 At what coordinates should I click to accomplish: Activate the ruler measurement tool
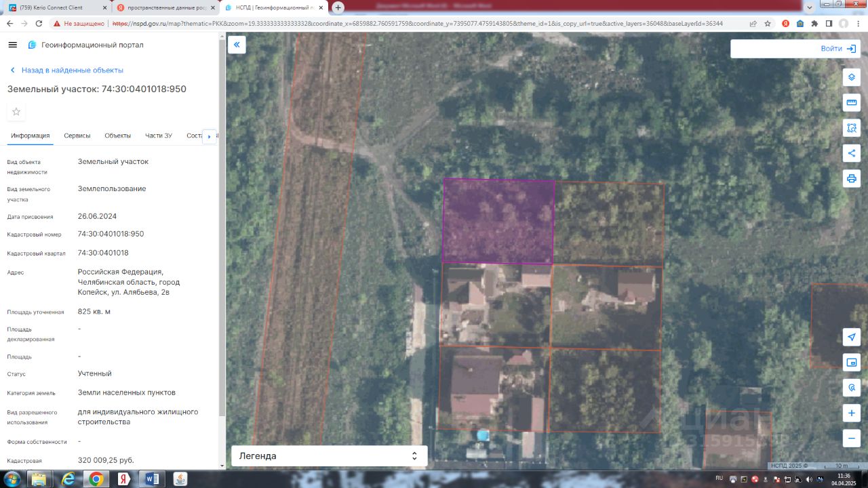click(x=851, y=102)
